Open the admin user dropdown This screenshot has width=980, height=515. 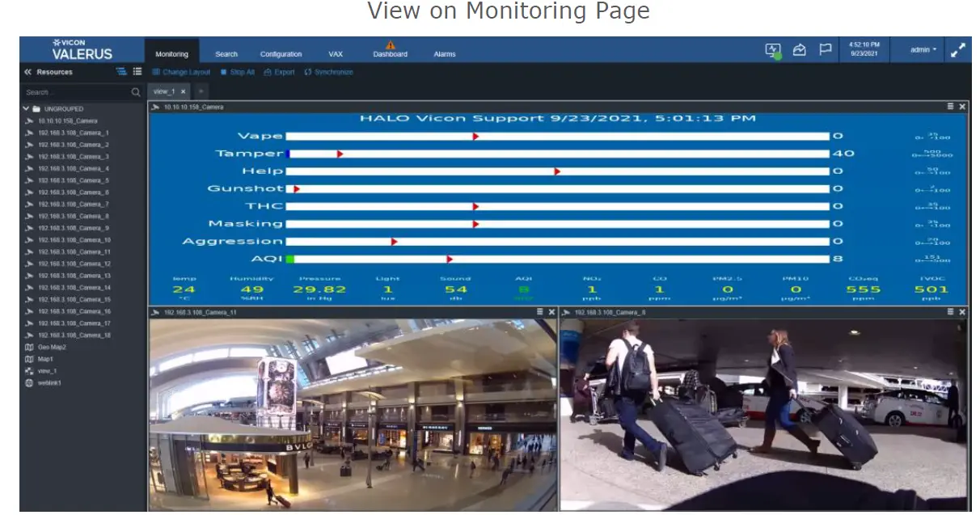(x=923, y=50)
